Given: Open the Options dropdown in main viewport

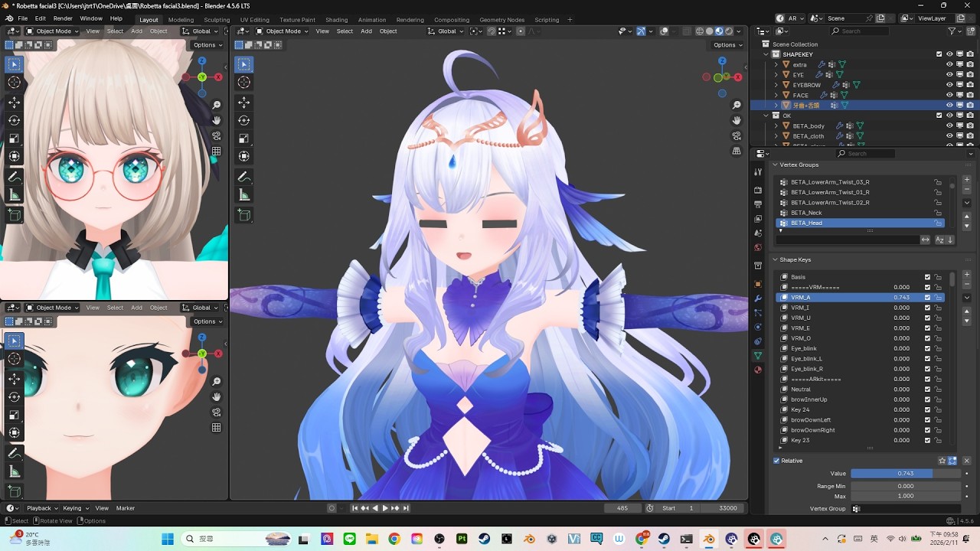Looking at the screenshot, I should pos(727,45).
